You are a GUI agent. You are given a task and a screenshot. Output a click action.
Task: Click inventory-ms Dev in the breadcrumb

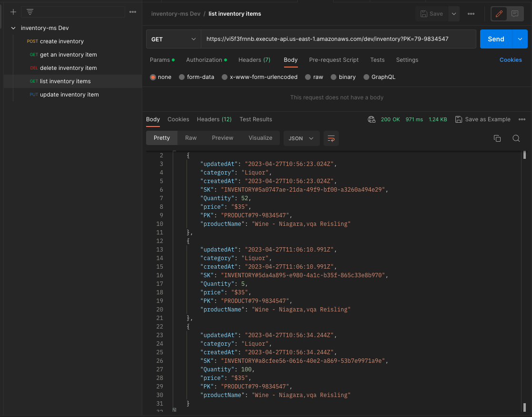[x=176, y=14]
